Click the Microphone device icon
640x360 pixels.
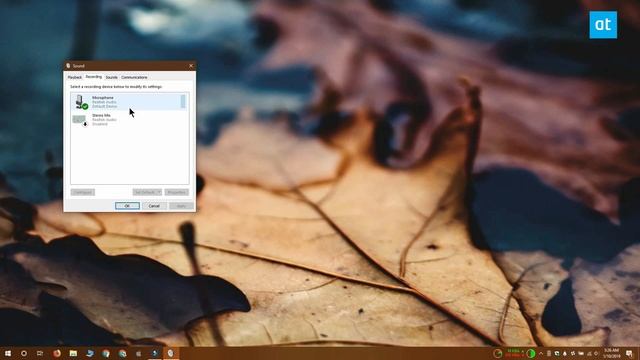81,102
